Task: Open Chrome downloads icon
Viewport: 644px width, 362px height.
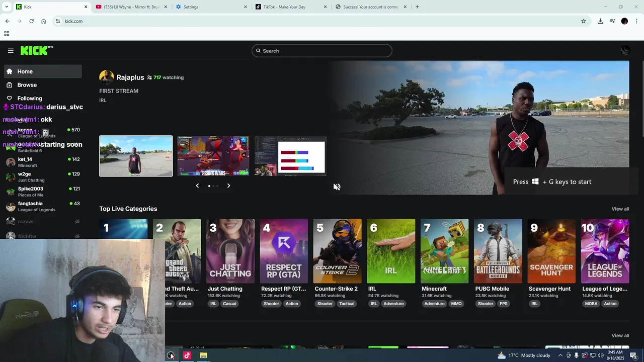Action: tap(600, 21)
